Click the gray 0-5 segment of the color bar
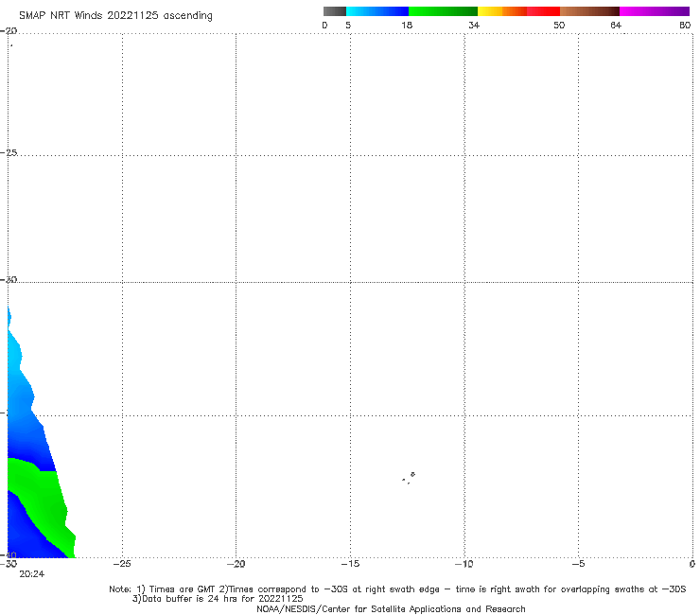Viewport: 700px width, 615px height. [x=334, y=11]
